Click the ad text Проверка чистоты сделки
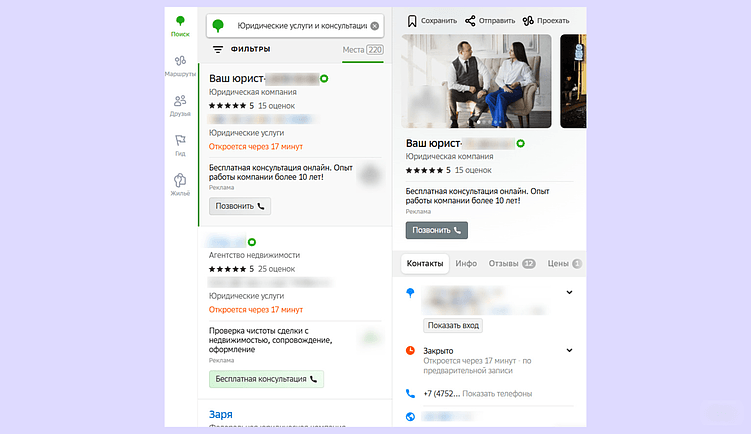Viewport: 751px width, 434px height. (271, 340)
